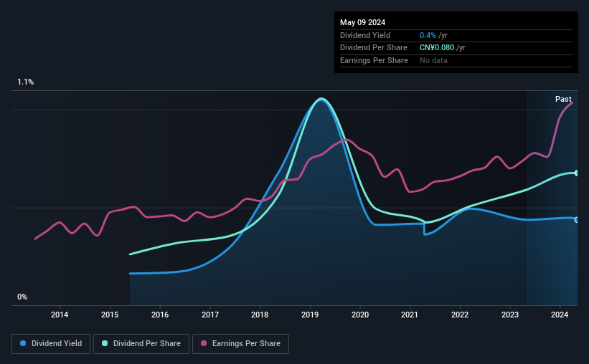Click the teal Dividend Per Share legend dot

pyautogui.click(x=105, y=343)
